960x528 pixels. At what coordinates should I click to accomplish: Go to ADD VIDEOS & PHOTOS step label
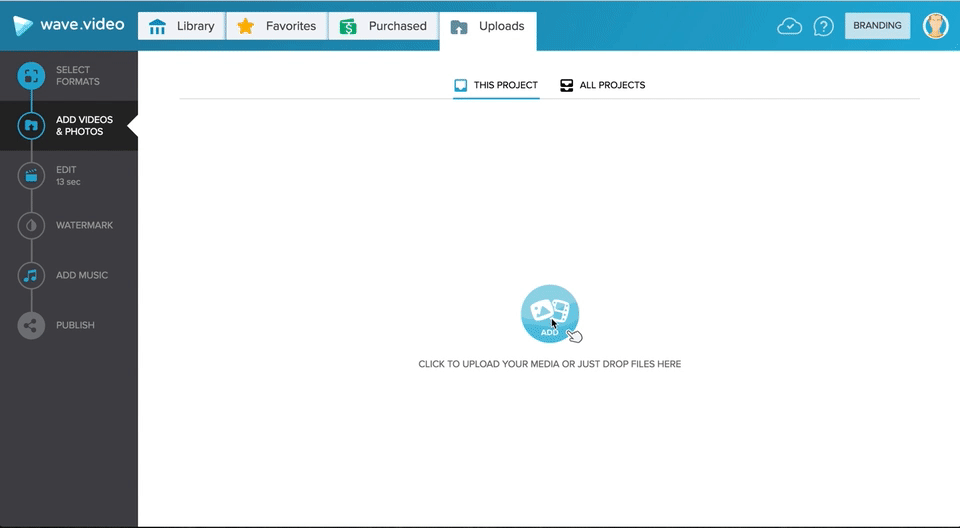pyautogui.click(x=84, y=126)
